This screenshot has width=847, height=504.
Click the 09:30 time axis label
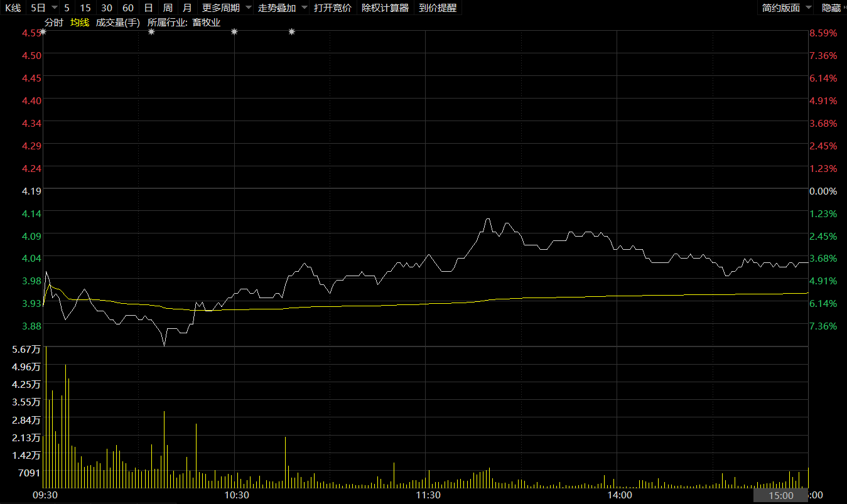click(x=45, y=495)
